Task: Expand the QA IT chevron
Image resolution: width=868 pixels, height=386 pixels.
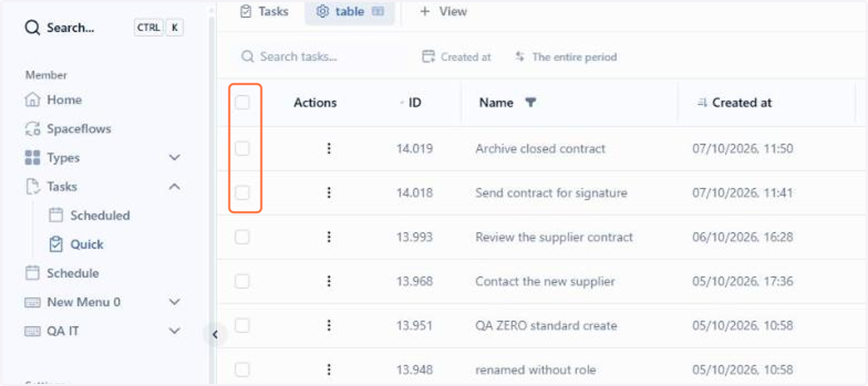Action: 174,331
